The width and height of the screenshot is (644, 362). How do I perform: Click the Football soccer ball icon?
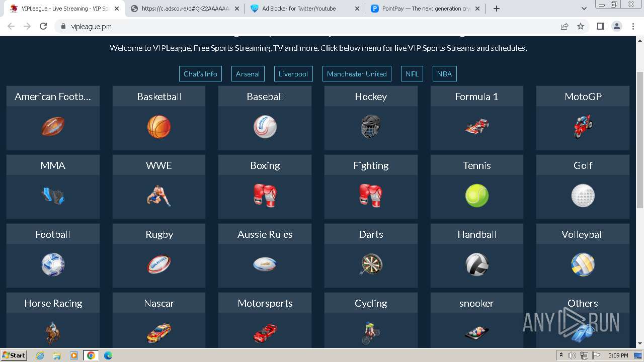[53, 264]
